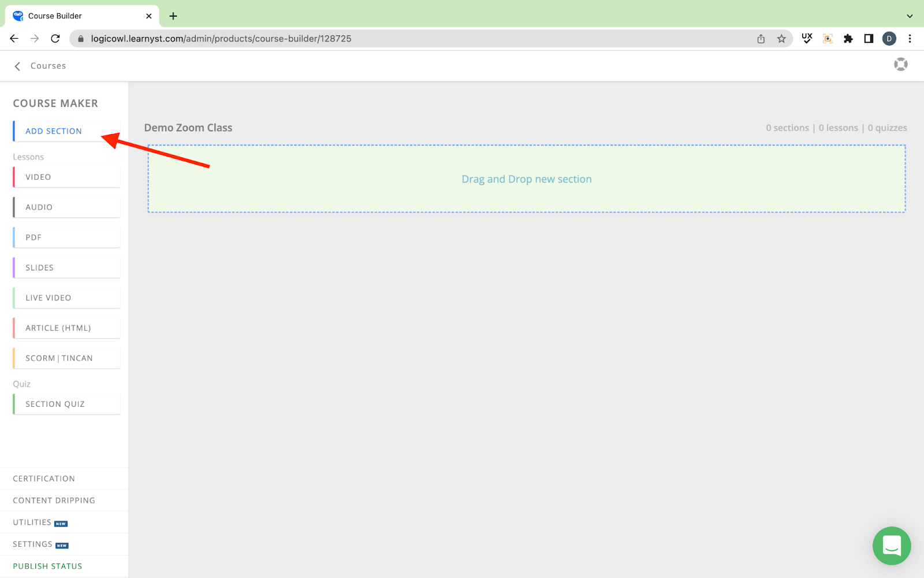Open the green chat support widget
The image size is (924, 578).
[891, 545]
